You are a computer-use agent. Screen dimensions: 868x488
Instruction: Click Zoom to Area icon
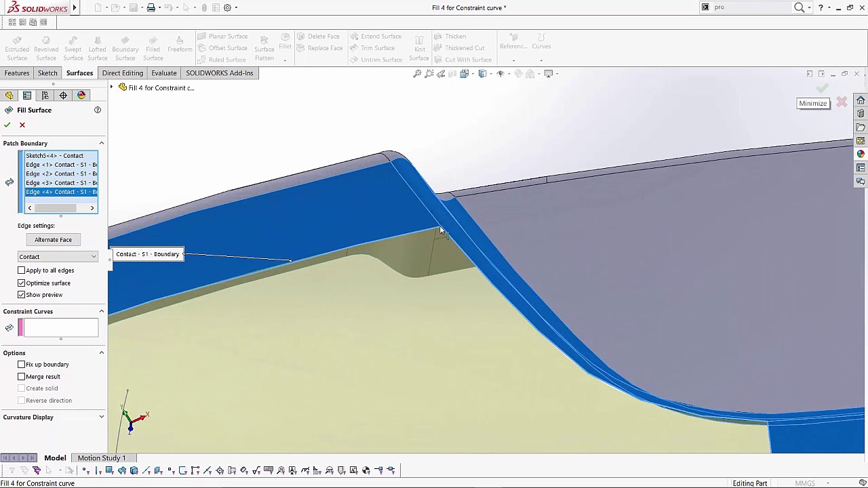pyautogui.click(x=429, y=73)
